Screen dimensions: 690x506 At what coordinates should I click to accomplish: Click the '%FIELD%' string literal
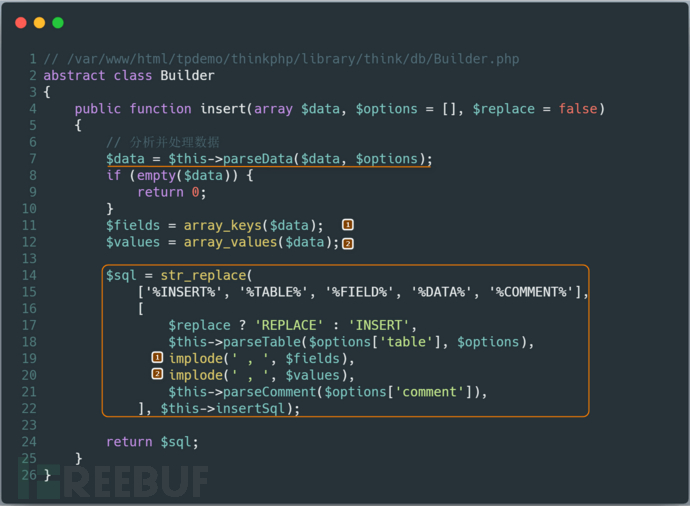[359, 292]
